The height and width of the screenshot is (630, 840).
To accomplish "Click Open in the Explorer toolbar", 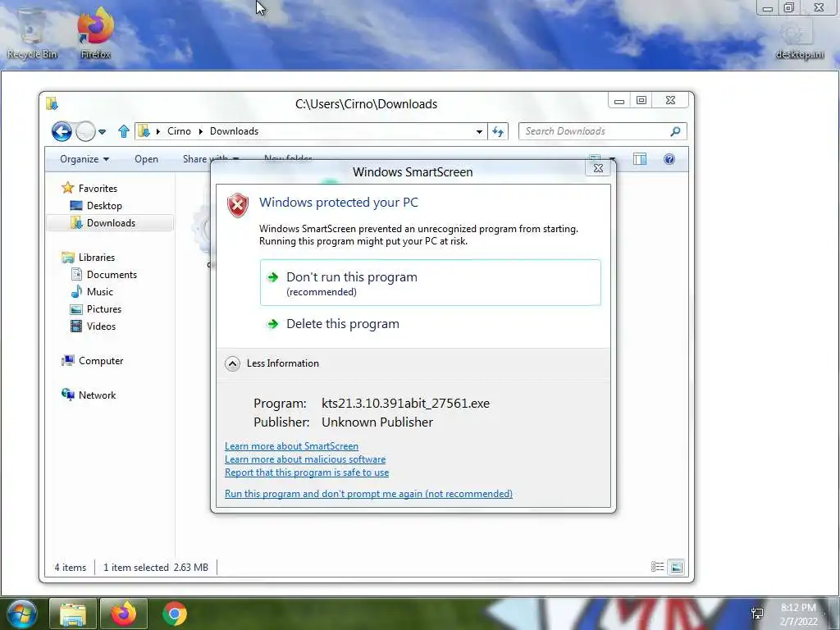I will pyautogui.click(x=146, y=159).
